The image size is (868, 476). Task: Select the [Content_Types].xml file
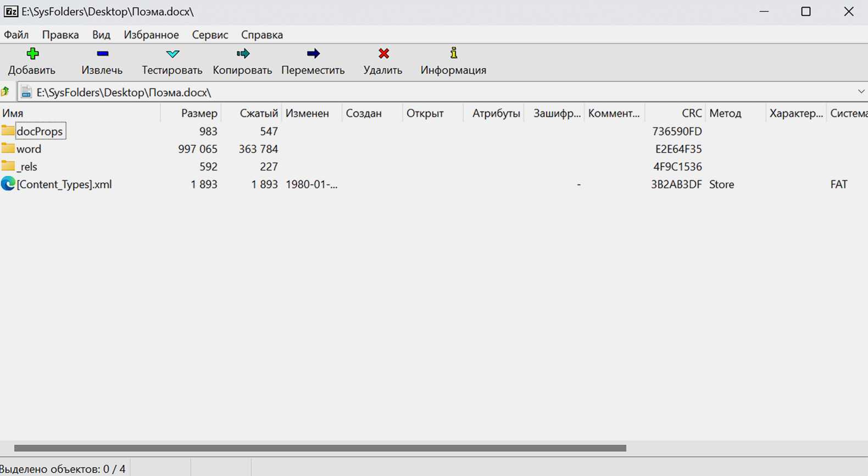[64, 184]
